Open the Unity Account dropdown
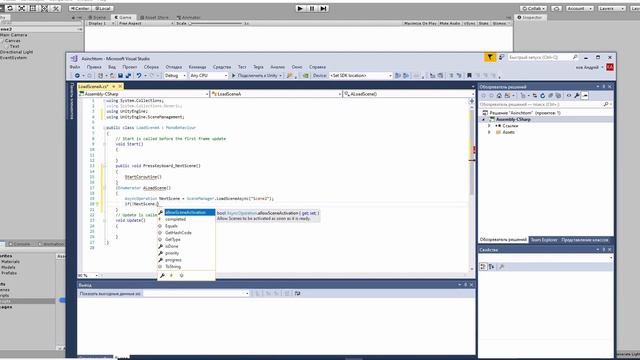The width and height of the screenshot is (640, 360). (579, 8)
